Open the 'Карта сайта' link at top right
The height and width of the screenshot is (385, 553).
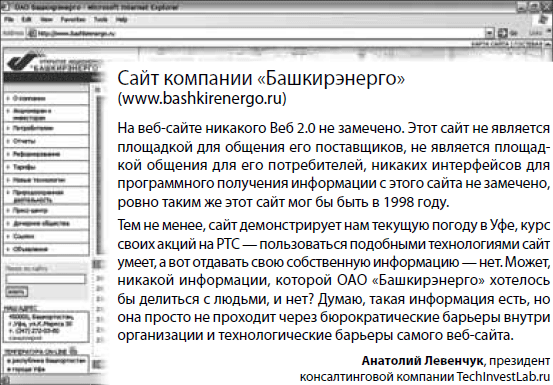coord(491,44)
